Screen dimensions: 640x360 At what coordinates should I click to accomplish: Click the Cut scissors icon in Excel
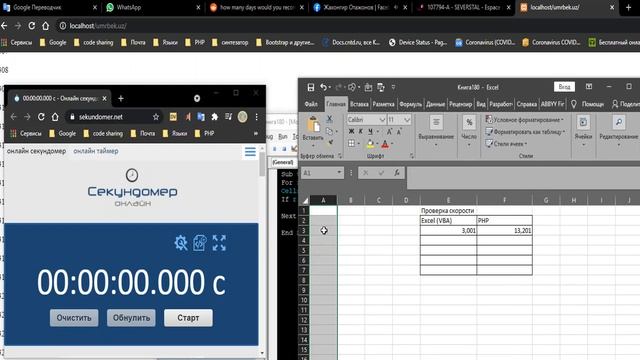pos(329,119)
